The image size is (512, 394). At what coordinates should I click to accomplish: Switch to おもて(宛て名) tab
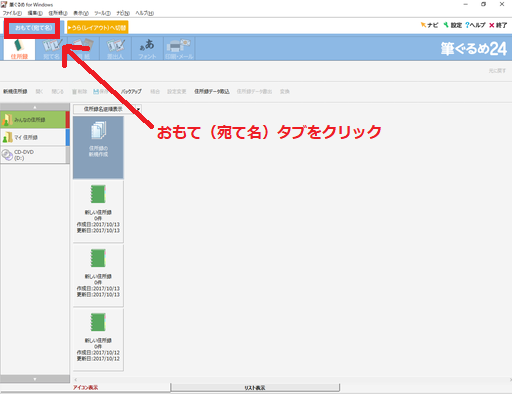pos(33,28)
